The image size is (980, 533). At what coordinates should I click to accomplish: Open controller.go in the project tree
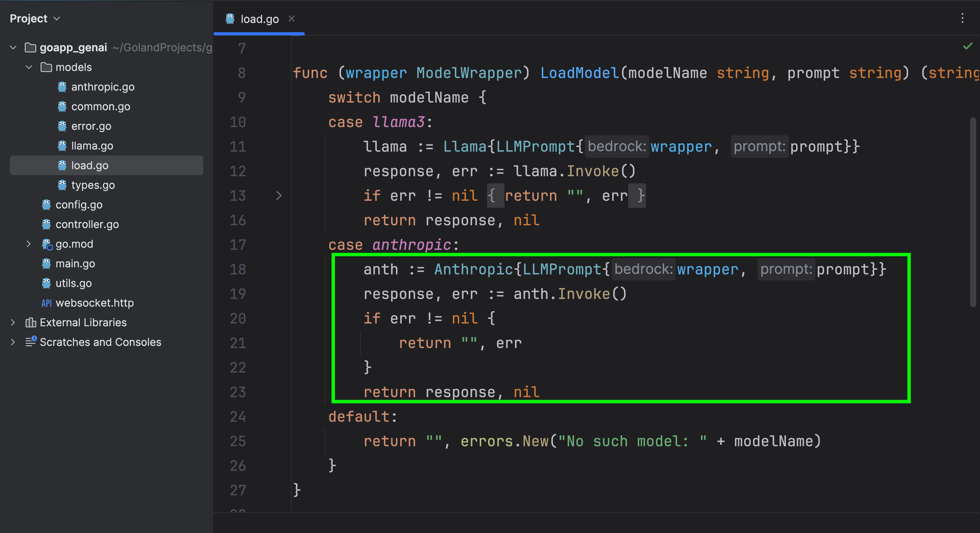(87, 224)
